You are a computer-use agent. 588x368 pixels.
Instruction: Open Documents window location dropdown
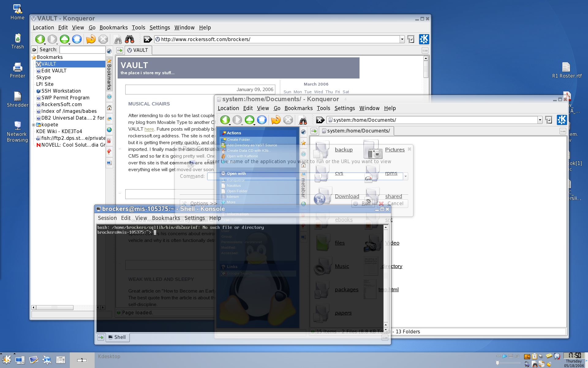click(x=540, y=120)
